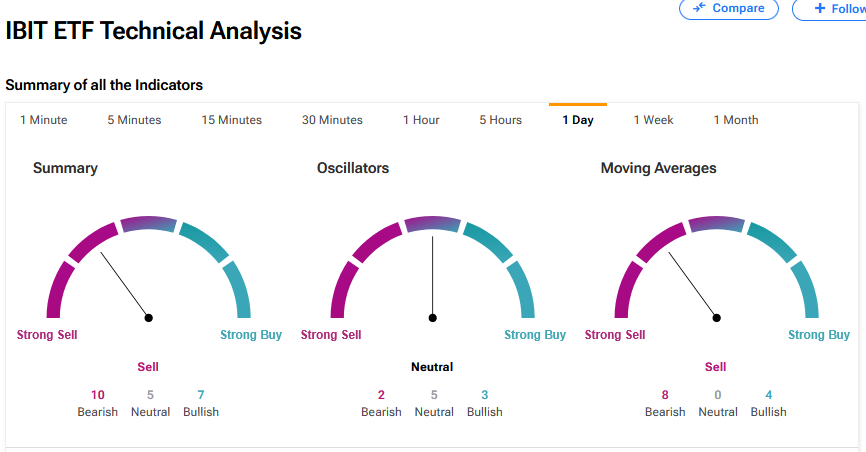Click the Compare arrows icon

click(x=699, y=8)
